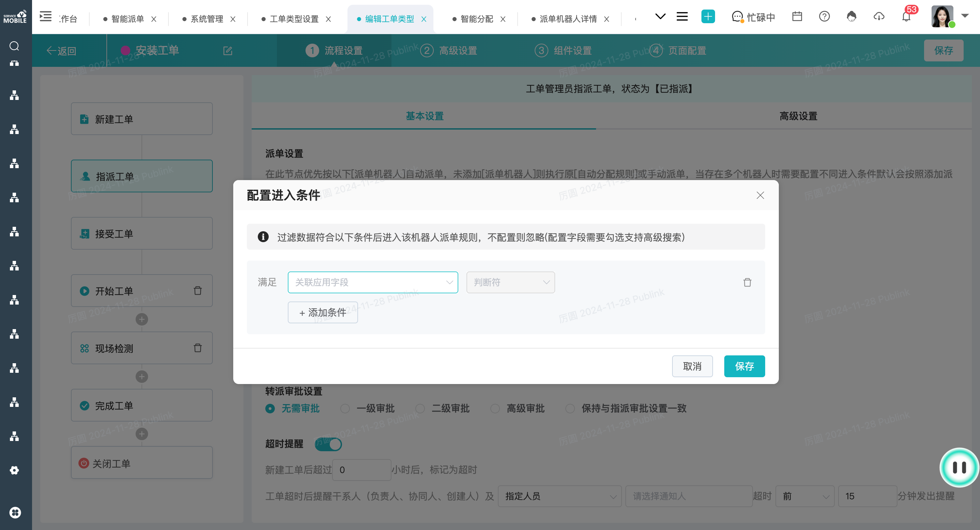
Task: Close the 智能派单 tab
Action: [154, 19]
